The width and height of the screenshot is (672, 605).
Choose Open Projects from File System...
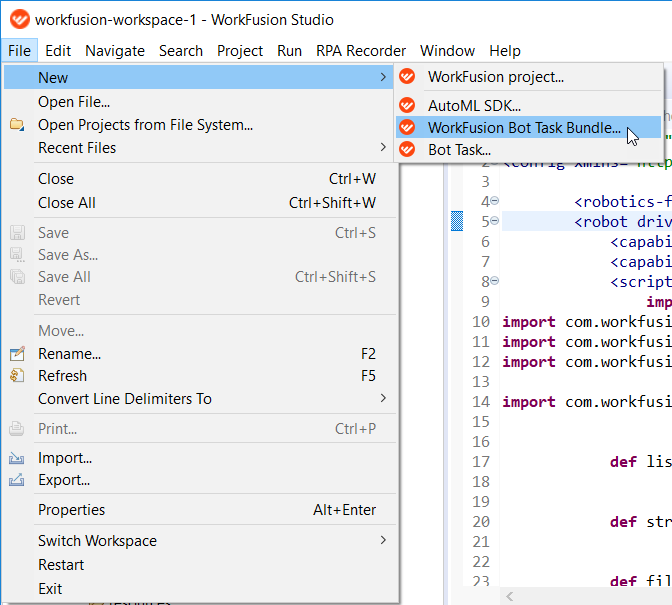click(x=199, y=125)
